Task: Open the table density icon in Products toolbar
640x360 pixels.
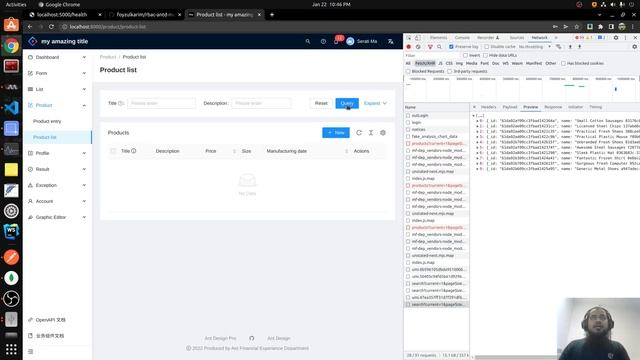Action: point(371,133)
